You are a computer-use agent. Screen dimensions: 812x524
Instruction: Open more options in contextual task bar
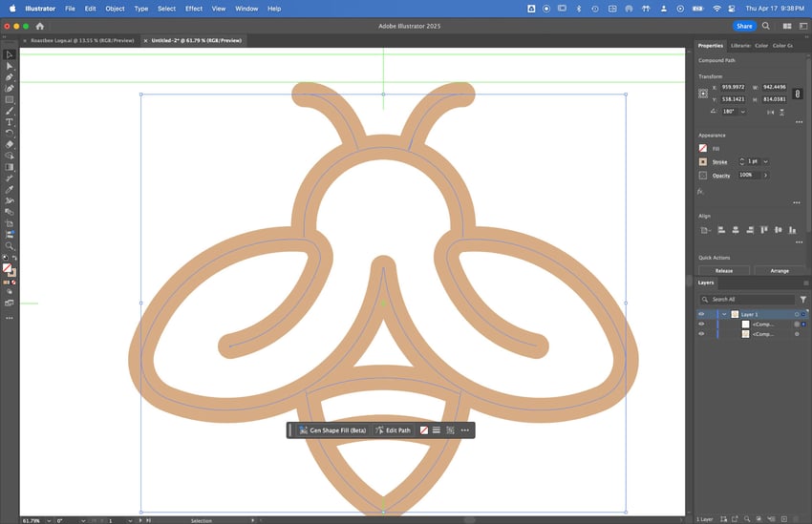pyautogui.click(x=465, y=430)
